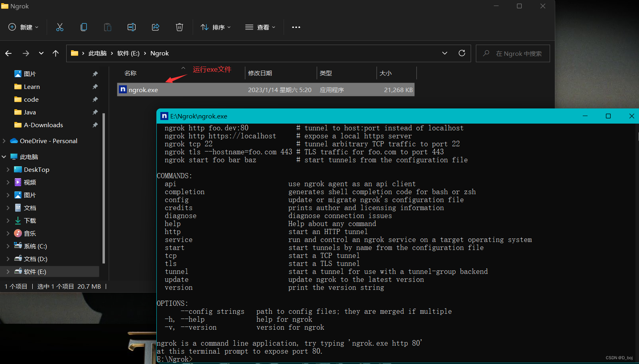
Task: Click the Share icon in toolbar
Action: click(156, 27)
